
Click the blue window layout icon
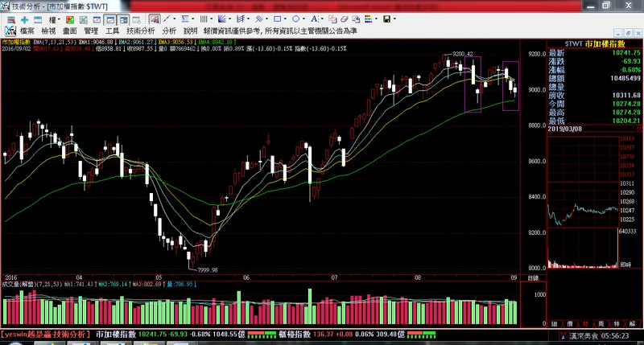tap(38, 19)
